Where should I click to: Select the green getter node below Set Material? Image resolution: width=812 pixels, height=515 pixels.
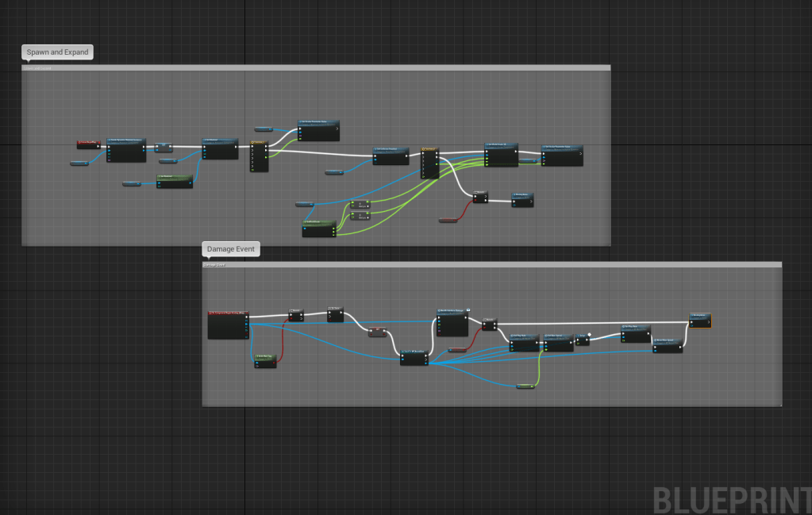(x=175, y=181)
